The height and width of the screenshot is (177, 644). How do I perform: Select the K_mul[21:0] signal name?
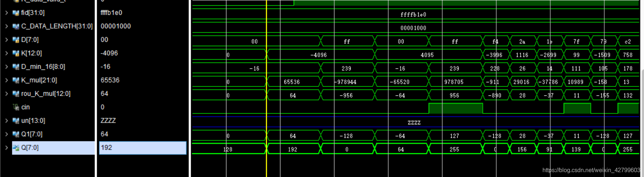tap(39, 80)
